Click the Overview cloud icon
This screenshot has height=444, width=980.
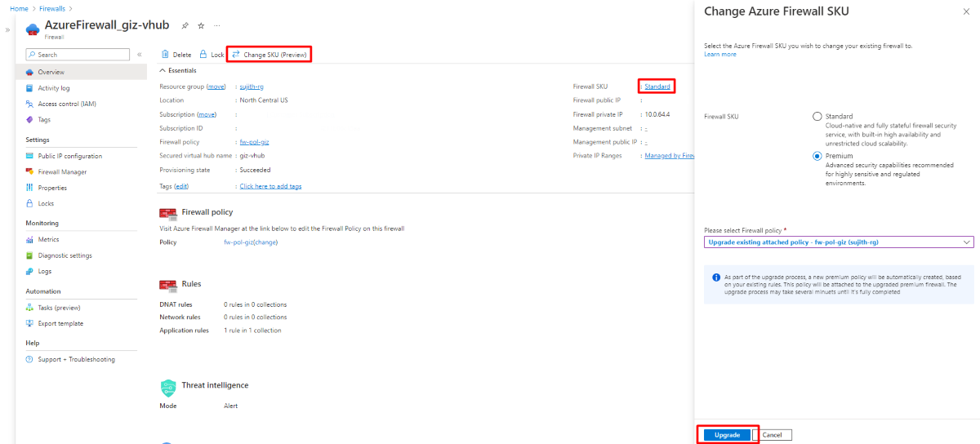[30, 72]
